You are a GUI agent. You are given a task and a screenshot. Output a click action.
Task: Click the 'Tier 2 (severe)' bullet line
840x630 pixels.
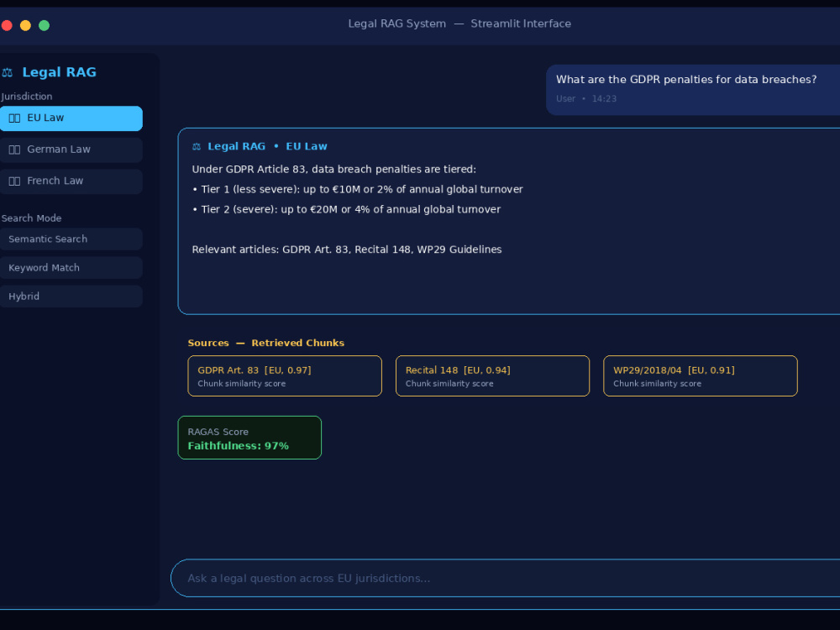pos(346,209)
